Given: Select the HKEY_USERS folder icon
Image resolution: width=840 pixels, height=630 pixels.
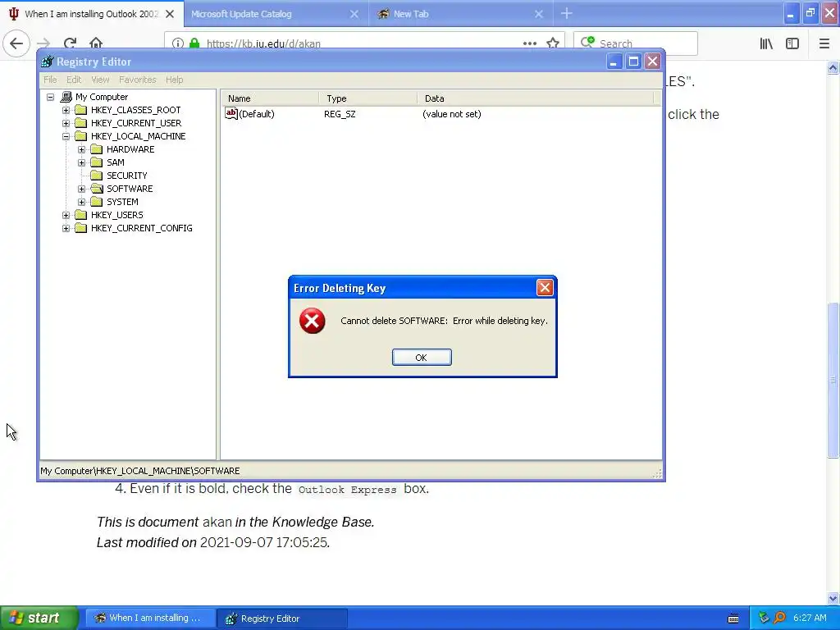Looking at the screenshot, I should (81, 215).
